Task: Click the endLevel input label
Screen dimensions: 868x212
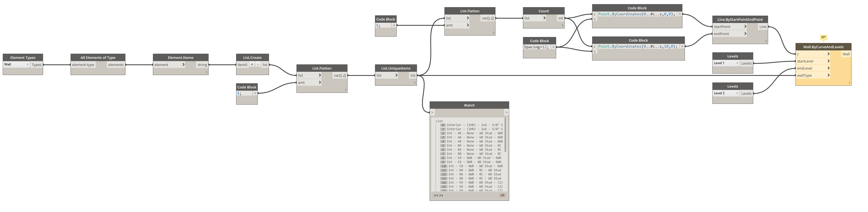Action: (804, 68)
